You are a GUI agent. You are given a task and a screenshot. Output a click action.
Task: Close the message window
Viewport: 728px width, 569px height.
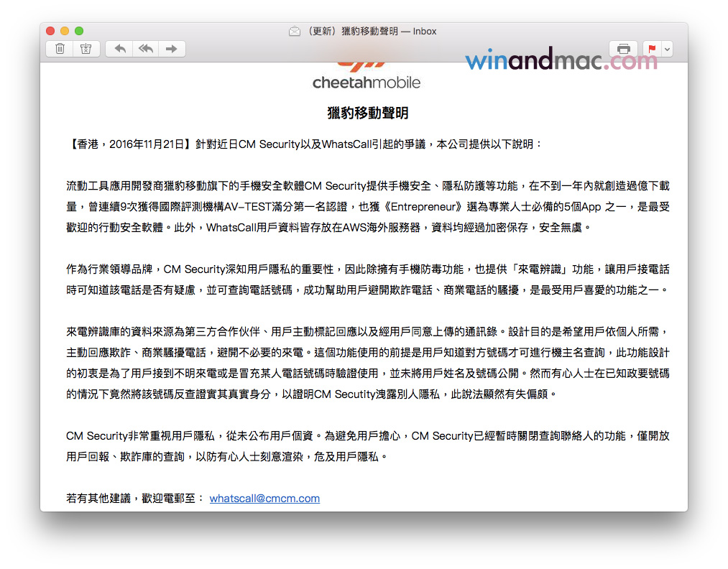click(50, 31)
